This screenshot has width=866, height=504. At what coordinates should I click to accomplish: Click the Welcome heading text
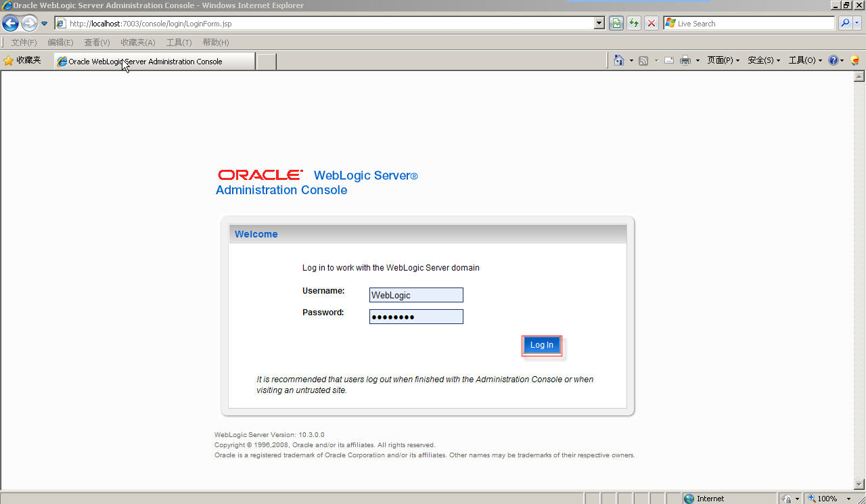pyautogui.click(x=256, y=234)
